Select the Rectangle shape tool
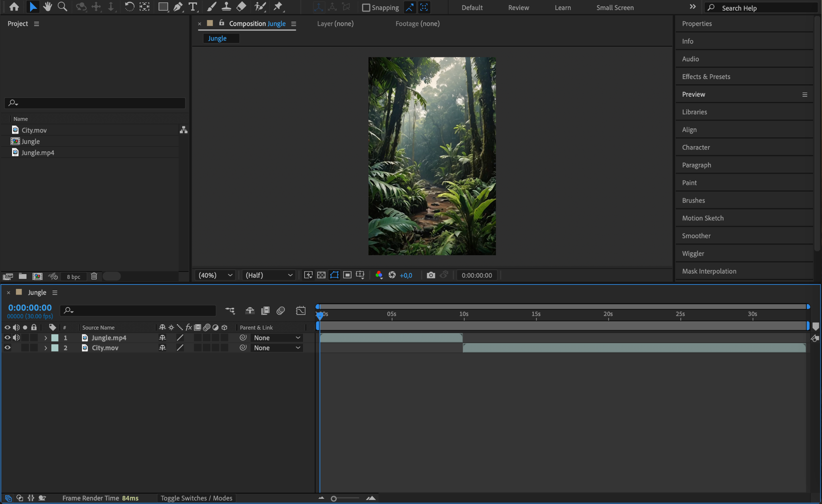This screenshot has width=822, height=504. pos(163,7)
